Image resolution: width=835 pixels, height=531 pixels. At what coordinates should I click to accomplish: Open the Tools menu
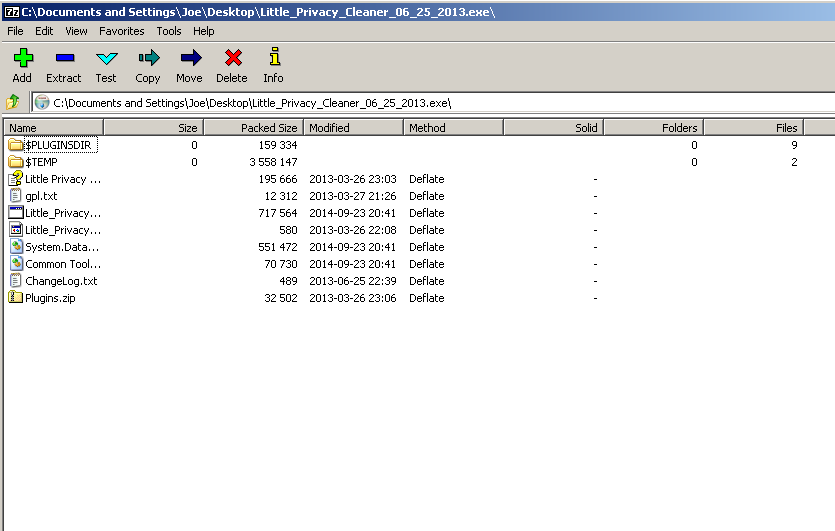coord(169,31)
